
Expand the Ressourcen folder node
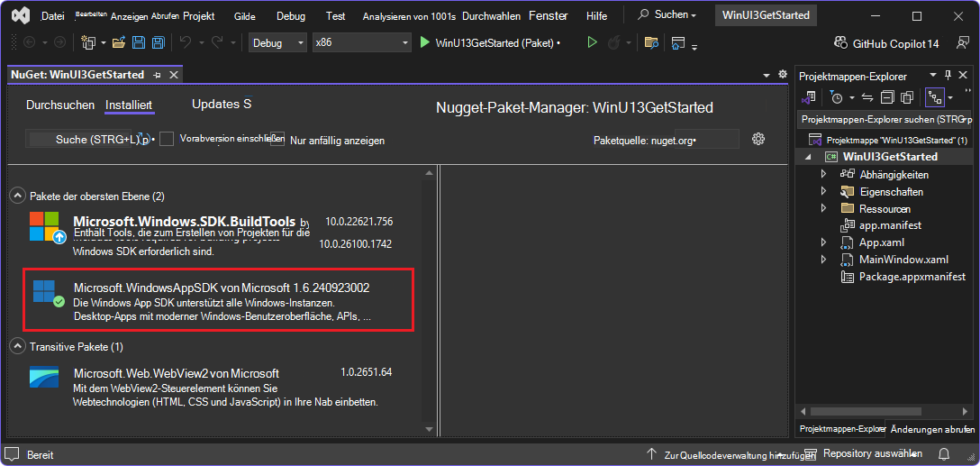(824, 208)
